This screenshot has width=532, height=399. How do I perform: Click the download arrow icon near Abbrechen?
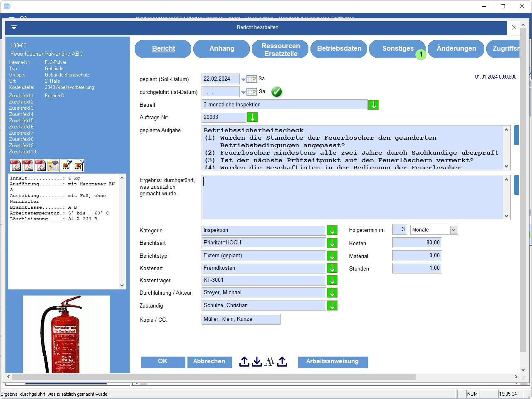click(257, 362)
